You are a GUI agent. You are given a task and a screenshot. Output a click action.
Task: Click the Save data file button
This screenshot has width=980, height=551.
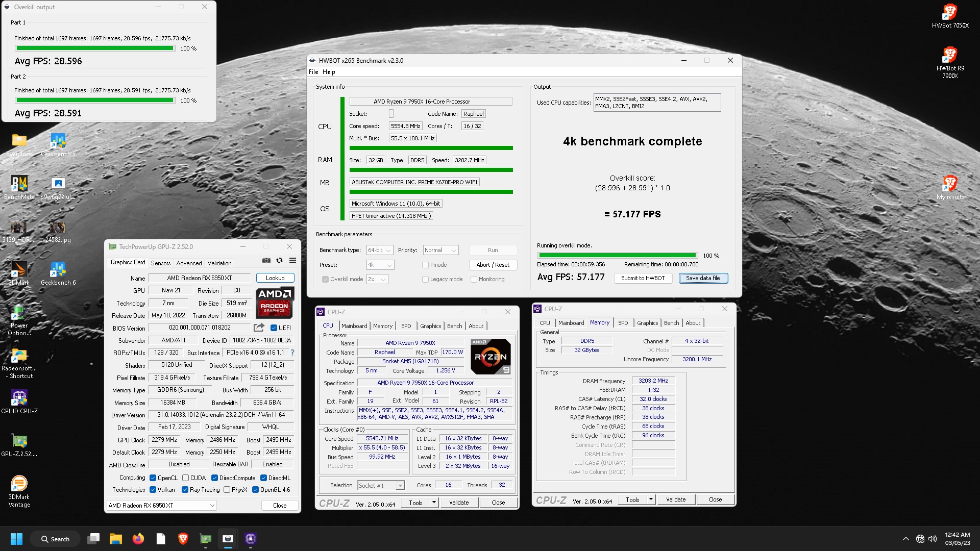[703, 278]
